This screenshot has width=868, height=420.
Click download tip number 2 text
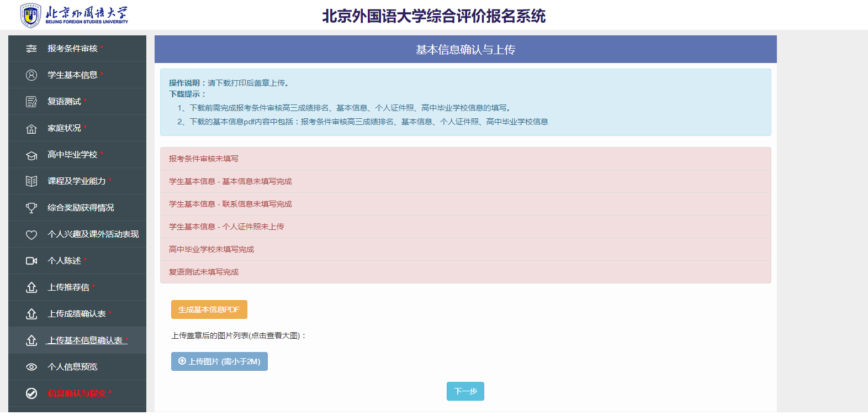[x=363, y=122]
